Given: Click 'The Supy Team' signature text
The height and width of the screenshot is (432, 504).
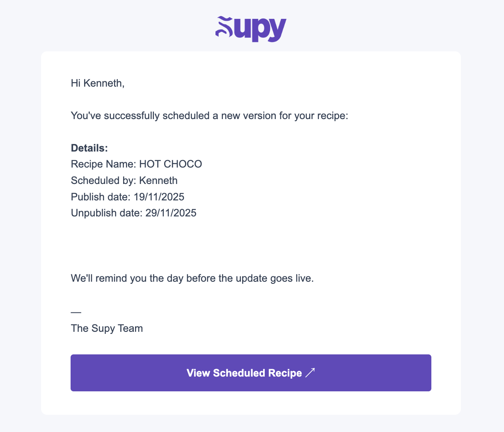Looking at the screenshot, I should pos(107,329).
